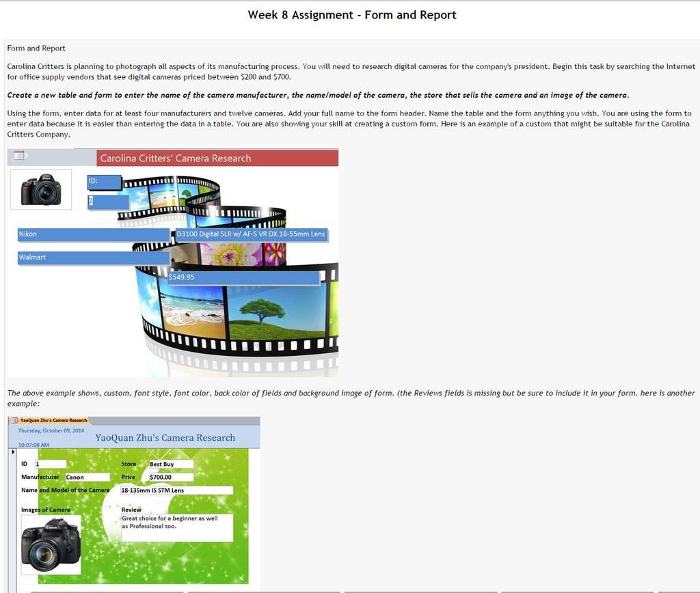
Task: Click the Canon camera image in the green form
Action: [51, 544]
